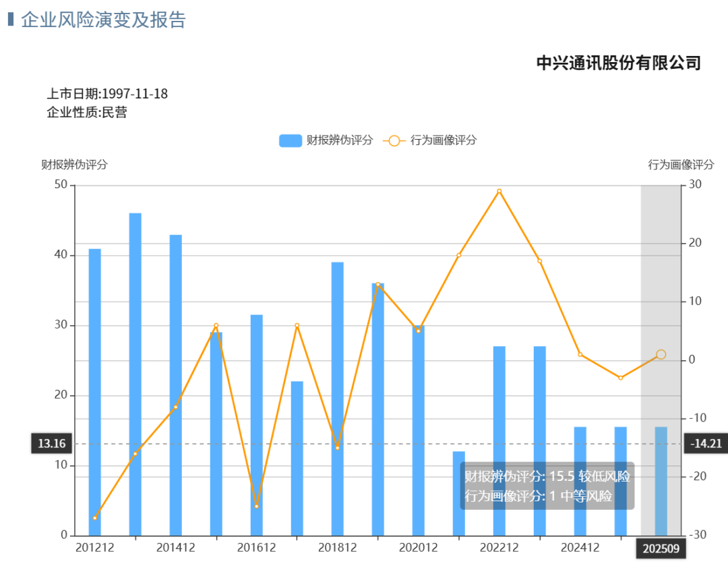Click the shortest blue bar in chart
728x570 pixels.
(459, 493)
